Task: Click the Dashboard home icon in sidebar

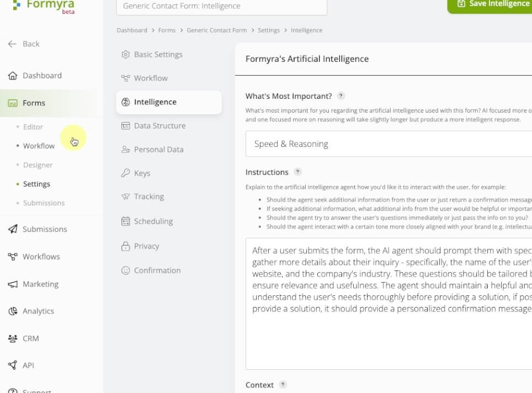Action: tap(13, 76)
